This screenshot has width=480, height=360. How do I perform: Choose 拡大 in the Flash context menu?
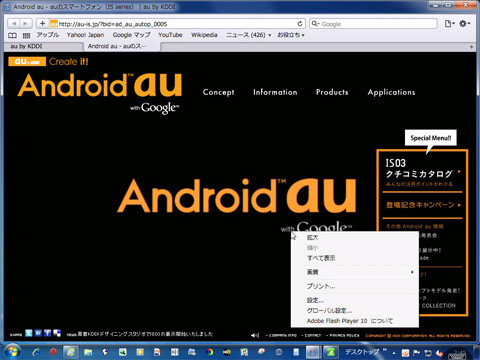coord(355,238)
